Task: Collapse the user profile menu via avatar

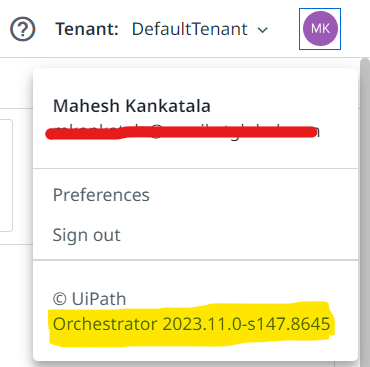Action: tap(320, 29)
